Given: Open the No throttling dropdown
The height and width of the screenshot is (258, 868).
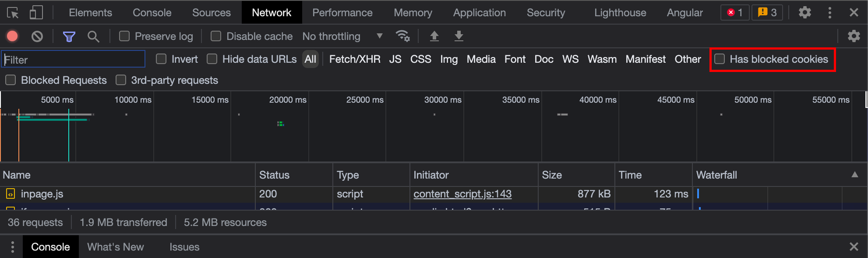Looking at the screenshot, I should (342, 36).
